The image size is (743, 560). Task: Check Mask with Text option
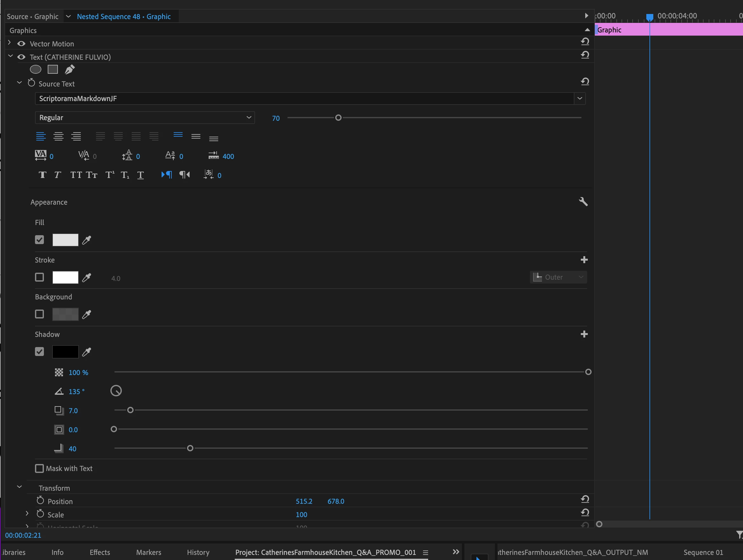(x=39, y=468)
